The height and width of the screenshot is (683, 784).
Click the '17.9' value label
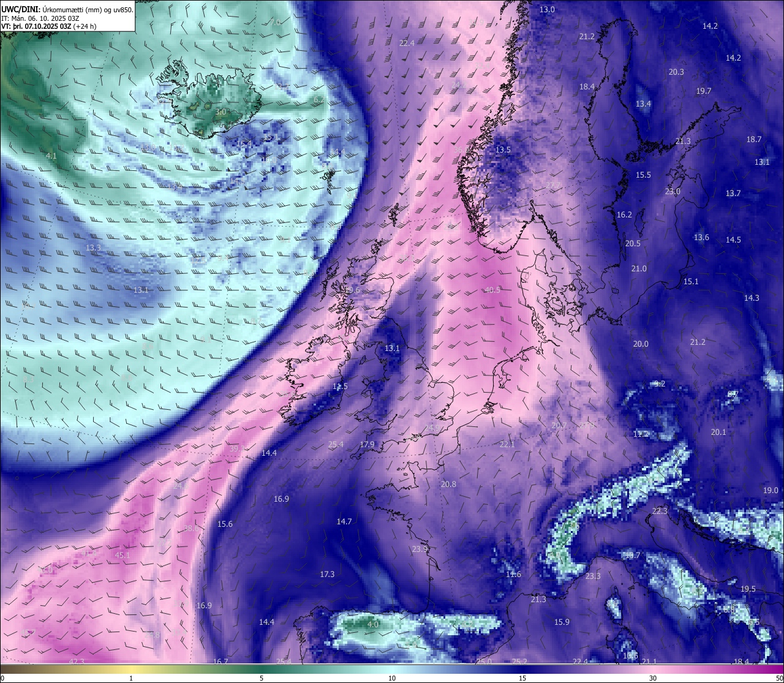[367, 444]
